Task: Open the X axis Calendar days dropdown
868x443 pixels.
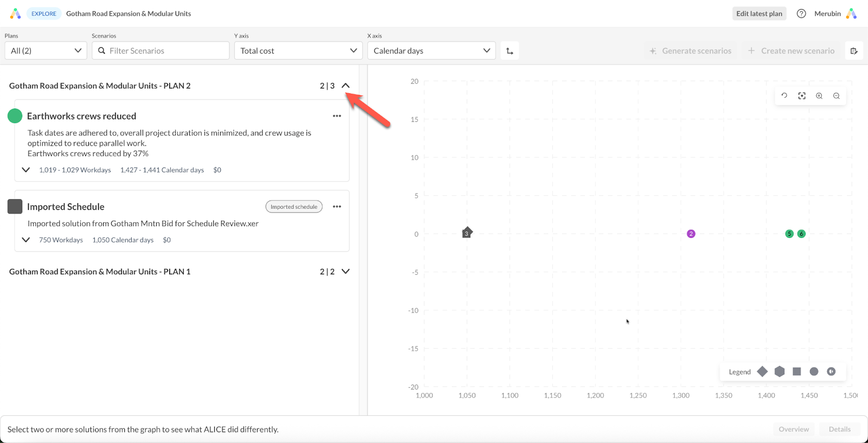Action: [431, 51]
